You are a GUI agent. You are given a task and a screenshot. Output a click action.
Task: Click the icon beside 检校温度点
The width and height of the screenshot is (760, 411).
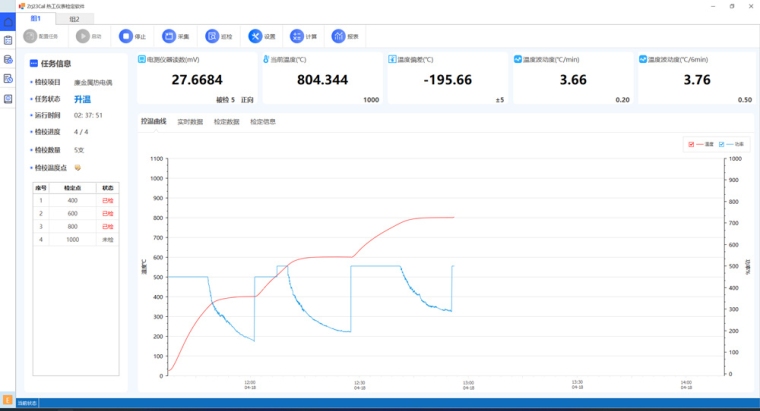tap(78, 168)
